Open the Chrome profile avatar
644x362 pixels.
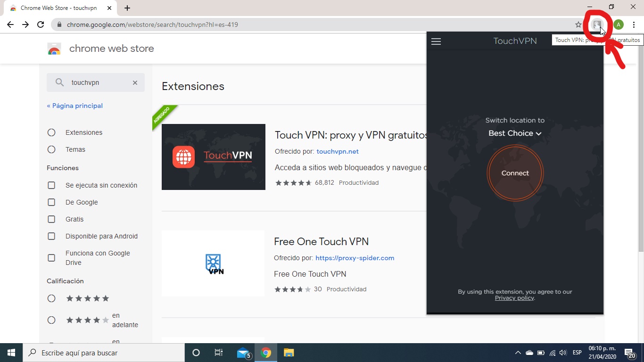pos(619,25)
